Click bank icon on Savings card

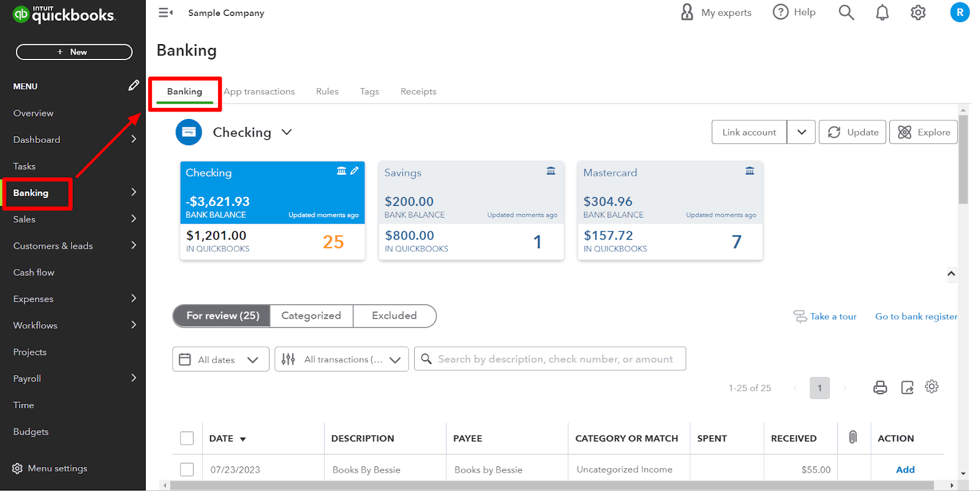point(551,171)
